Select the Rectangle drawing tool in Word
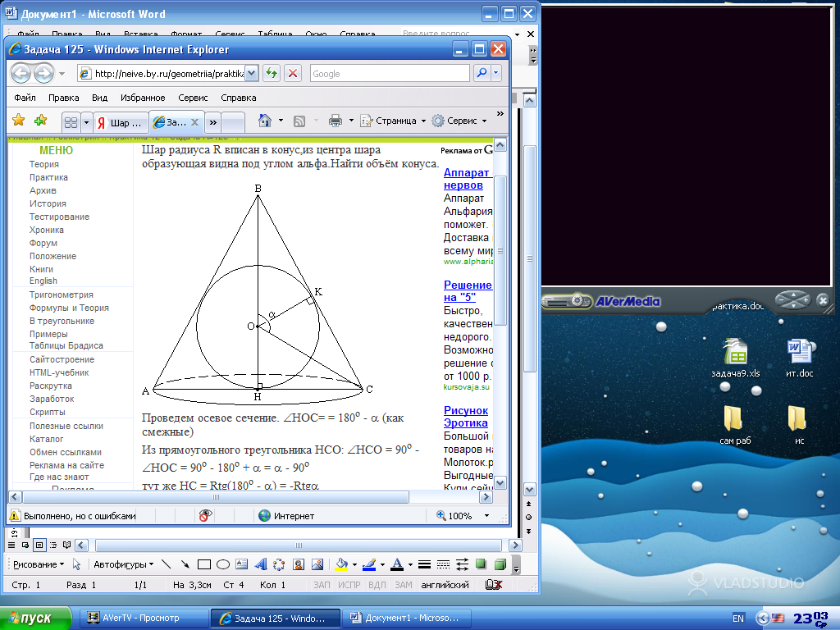Viewport: 840px width, 630px height. [204, 564]
